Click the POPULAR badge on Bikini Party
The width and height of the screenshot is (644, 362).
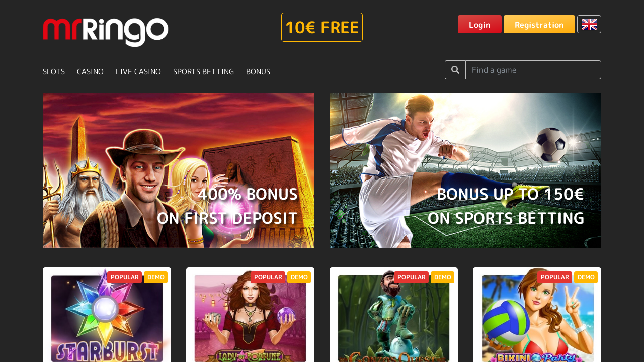[554, 277]
